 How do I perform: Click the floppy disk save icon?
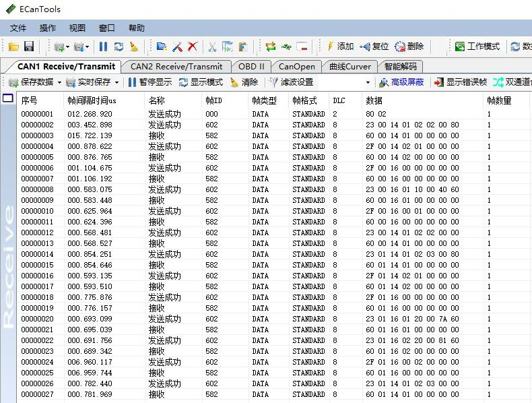click(x=29, y=46)
